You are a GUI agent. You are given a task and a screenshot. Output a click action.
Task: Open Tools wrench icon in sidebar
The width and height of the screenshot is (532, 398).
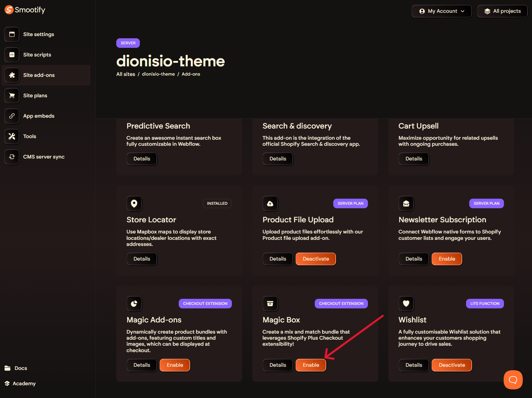pyautogui.click(x=12, y=136)
